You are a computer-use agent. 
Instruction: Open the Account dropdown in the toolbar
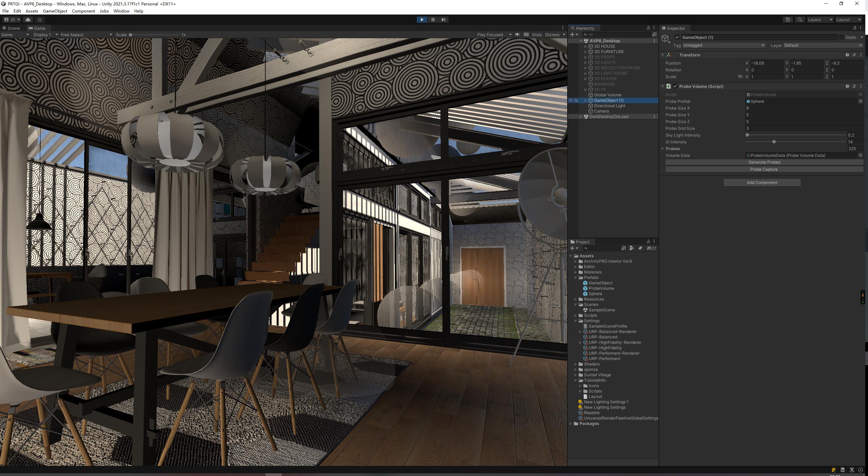[x=12, y=20]
